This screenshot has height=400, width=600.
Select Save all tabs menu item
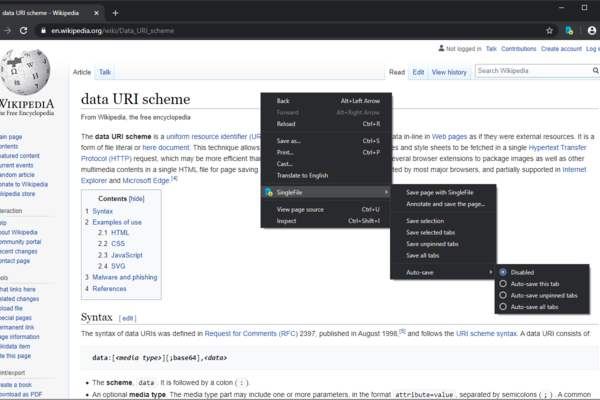coord(443,255)
